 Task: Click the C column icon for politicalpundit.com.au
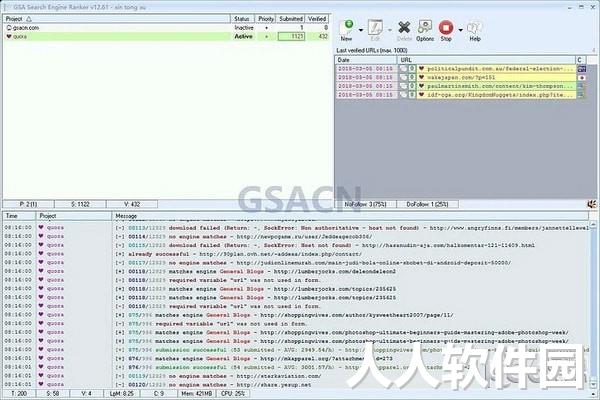pos(581,69)
